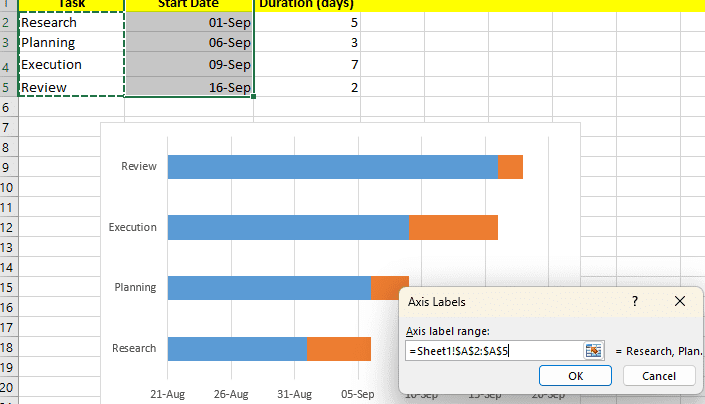Select the Research task cell

pyautogui.click(x=71, y=22)
